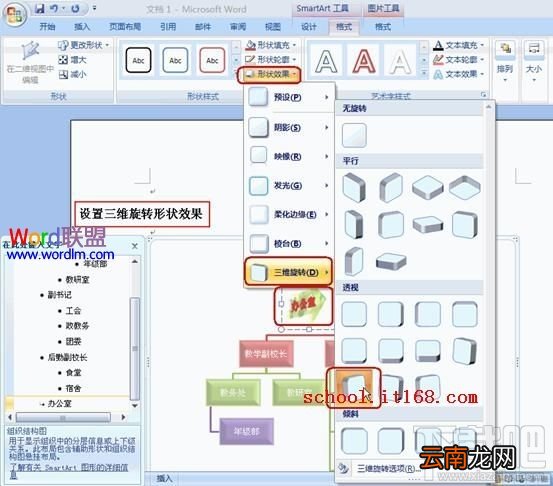
Task: Choose fourth 平行 preset in second row
Action: [x=465, y=224]
